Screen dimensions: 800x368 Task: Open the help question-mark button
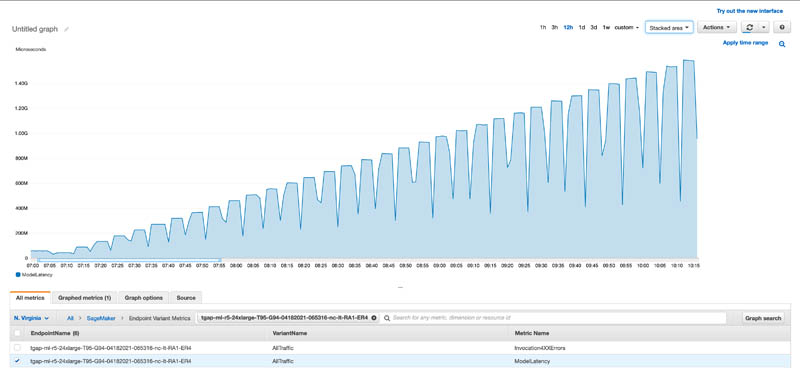click(782, 27)
